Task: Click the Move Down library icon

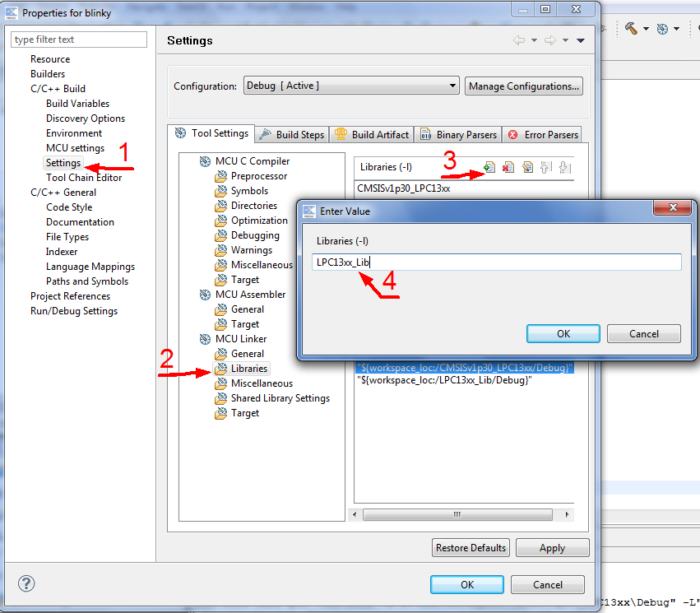Action: [x=563, y=168]
